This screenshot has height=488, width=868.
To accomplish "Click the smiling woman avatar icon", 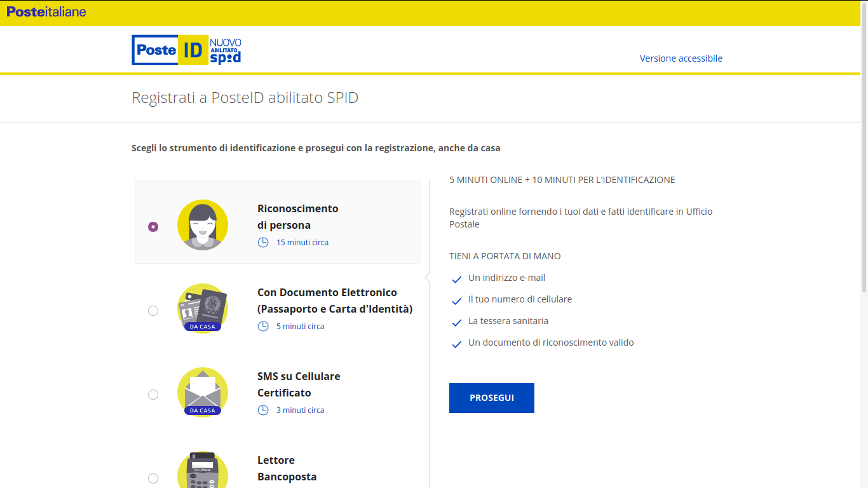I will 203,225.
